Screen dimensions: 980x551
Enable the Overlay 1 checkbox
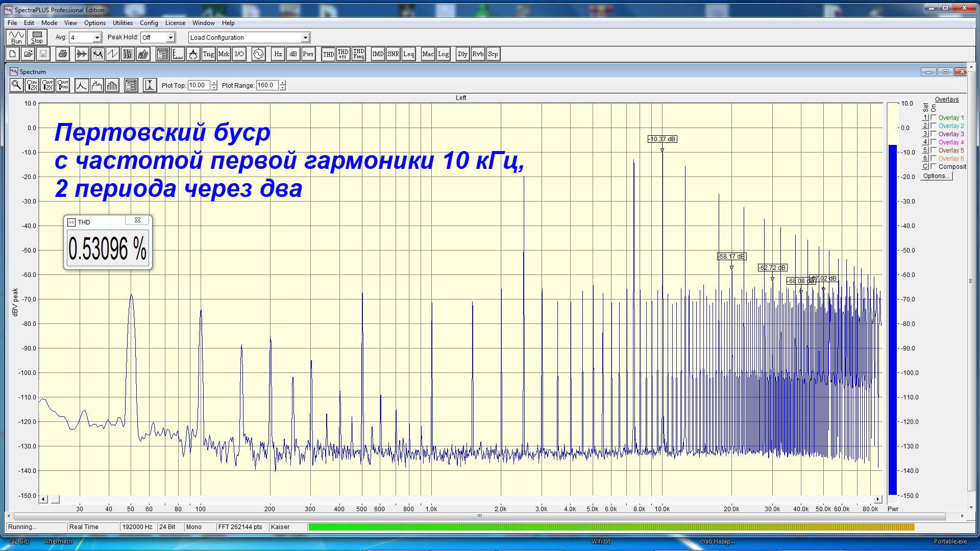pyautogui.click(x=934, y=118)
